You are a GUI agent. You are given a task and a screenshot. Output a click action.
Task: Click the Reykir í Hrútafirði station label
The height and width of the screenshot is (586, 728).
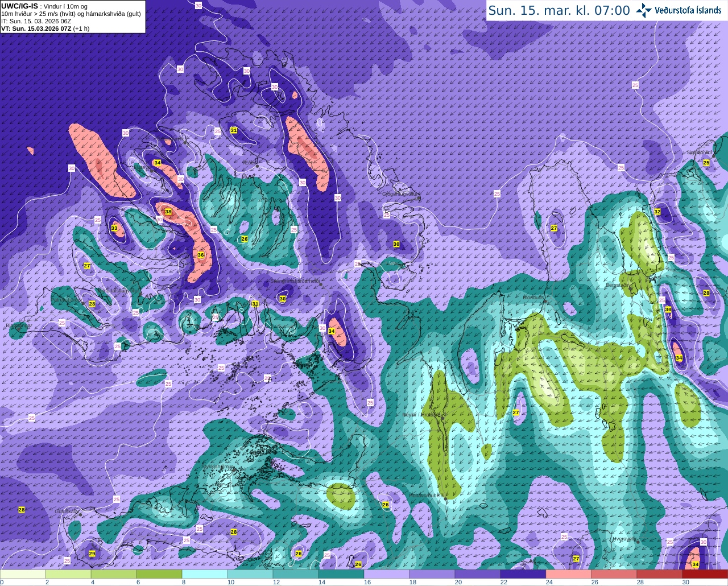click(421, 415)
